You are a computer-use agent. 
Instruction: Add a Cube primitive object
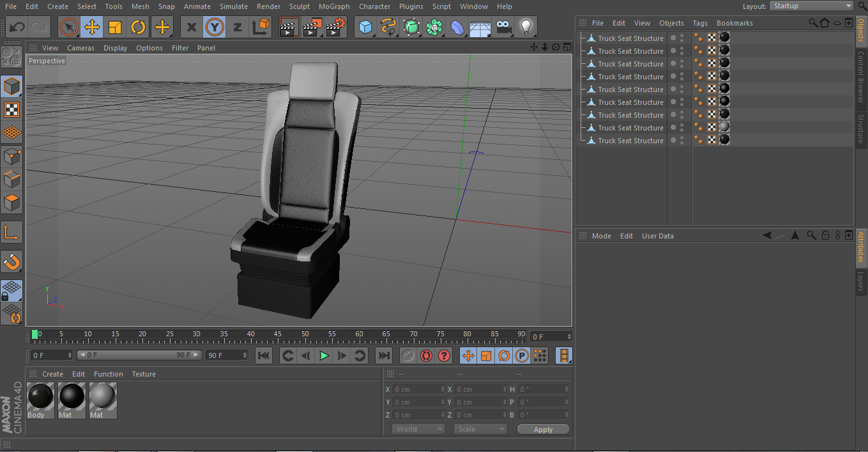coord(365,27)
